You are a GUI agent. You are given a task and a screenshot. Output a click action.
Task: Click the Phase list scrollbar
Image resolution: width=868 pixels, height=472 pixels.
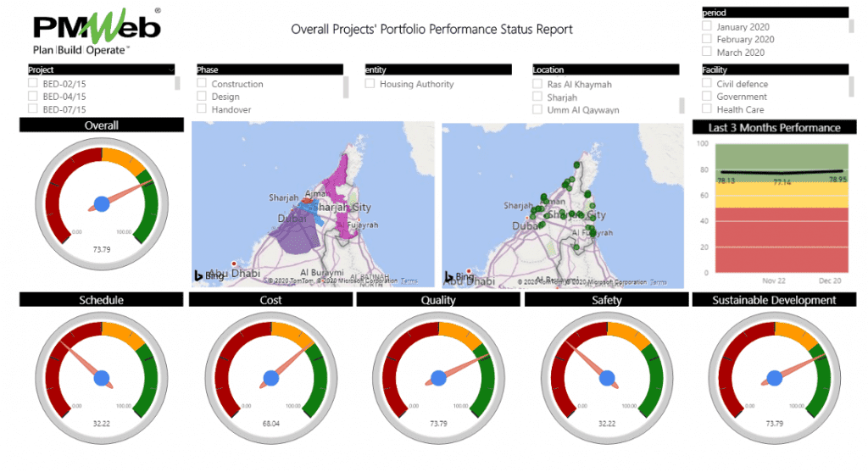(346, 87)
